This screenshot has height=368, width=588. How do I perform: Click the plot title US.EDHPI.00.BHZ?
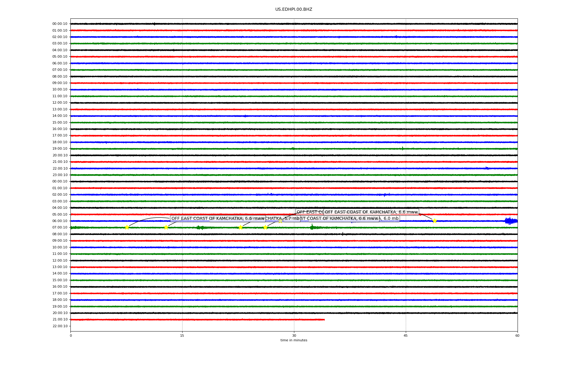coord(294,10)
